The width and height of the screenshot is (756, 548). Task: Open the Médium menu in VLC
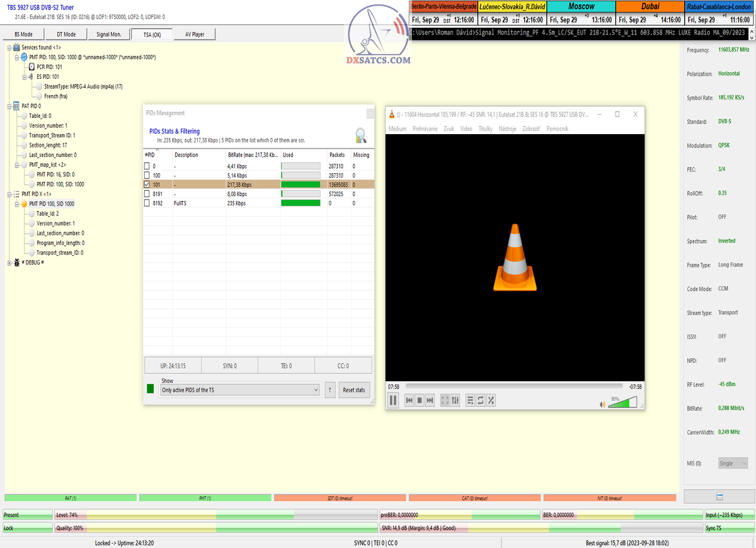click(x=398, y=128)
